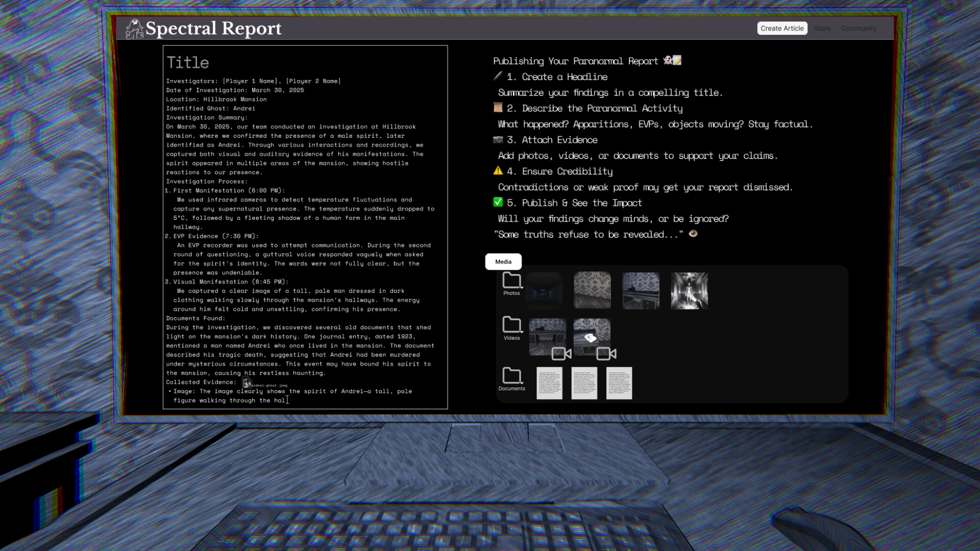Expand the Videos folder

pyautogui.click(x=512, y=325)
